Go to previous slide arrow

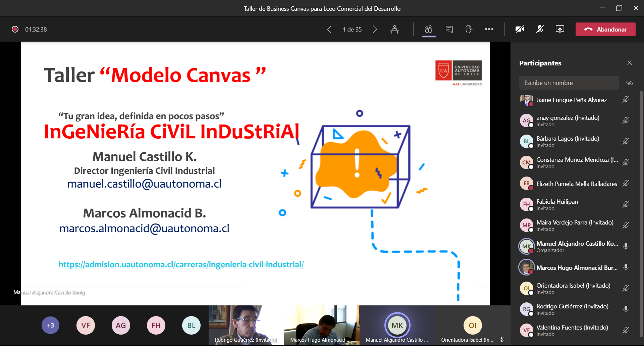(x=329, y=30)
